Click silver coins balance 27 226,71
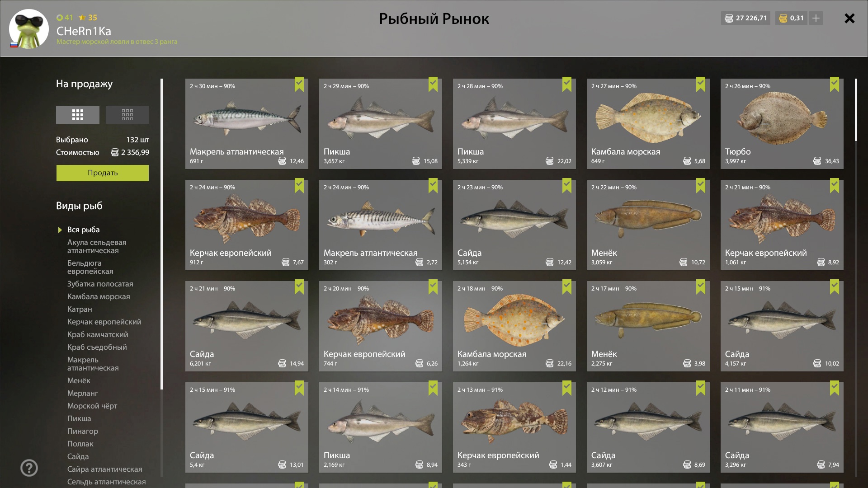The width and height of the screenshot is (868, 488). (x=745, y=18)
